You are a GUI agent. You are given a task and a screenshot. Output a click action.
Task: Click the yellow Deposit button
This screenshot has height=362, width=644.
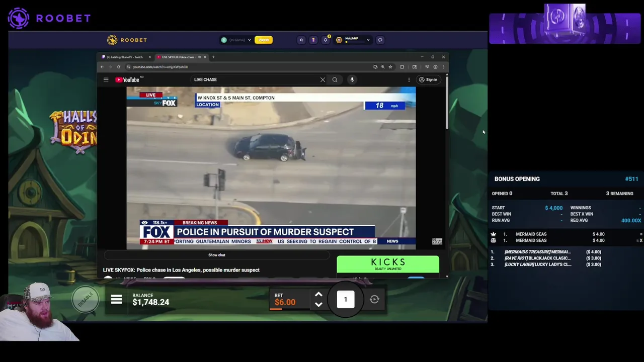point(264,40)
